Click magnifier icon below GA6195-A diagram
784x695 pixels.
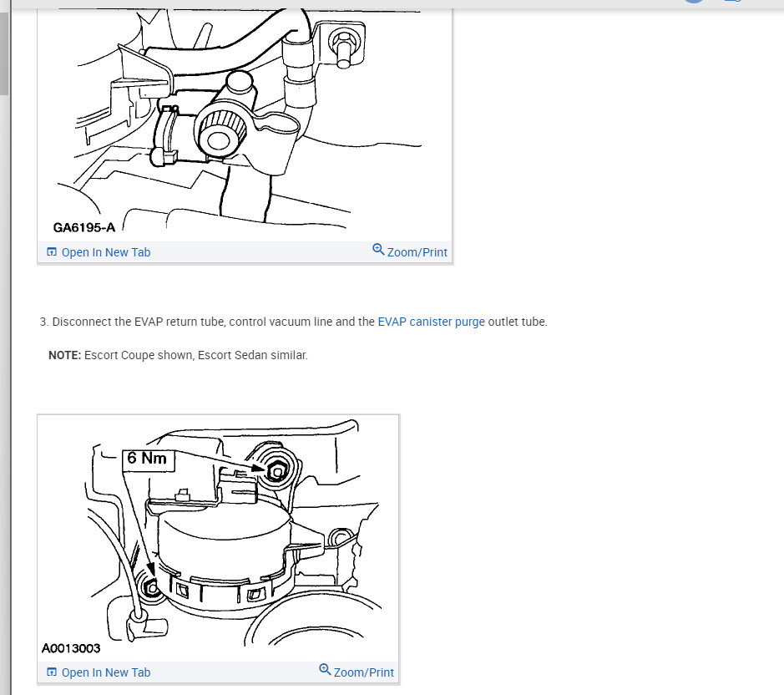click(x=378, y=249)
